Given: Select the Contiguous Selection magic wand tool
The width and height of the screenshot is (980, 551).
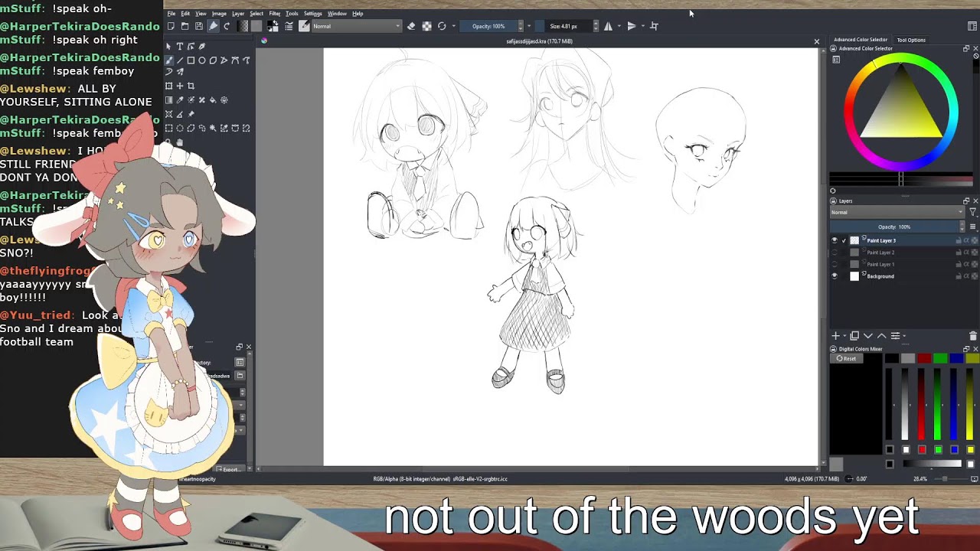Looking at the screenshot, I should (213, 128).
